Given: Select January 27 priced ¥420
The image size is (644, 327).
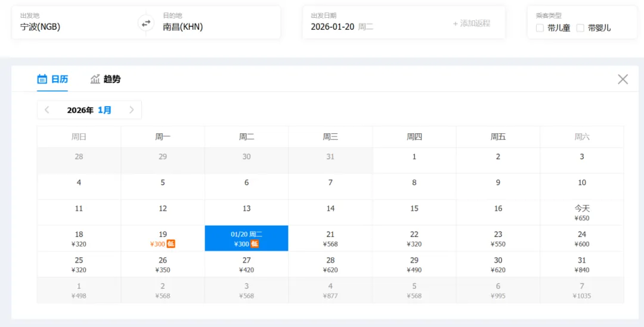Looking at the screenshot, I should point(246,264).
